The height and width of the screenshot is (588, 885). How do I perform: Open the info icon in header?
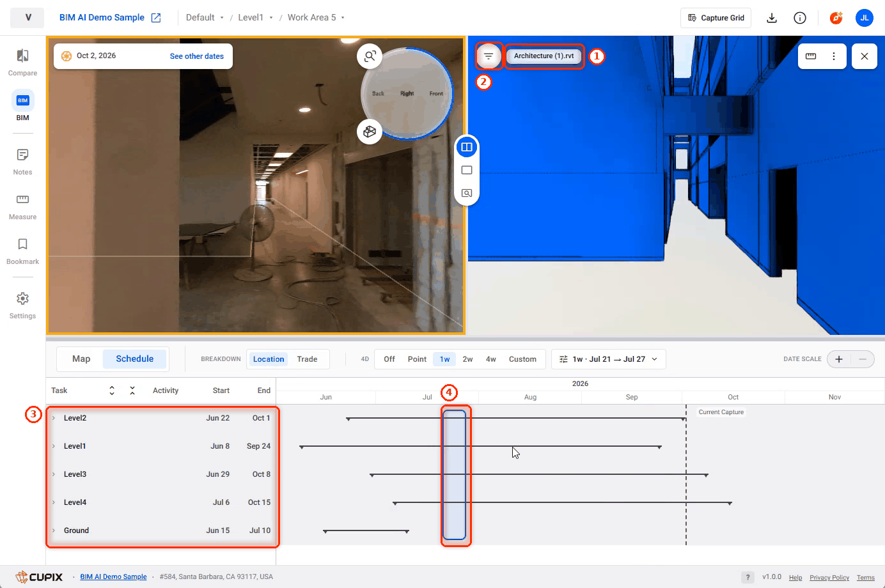point(800,18)
